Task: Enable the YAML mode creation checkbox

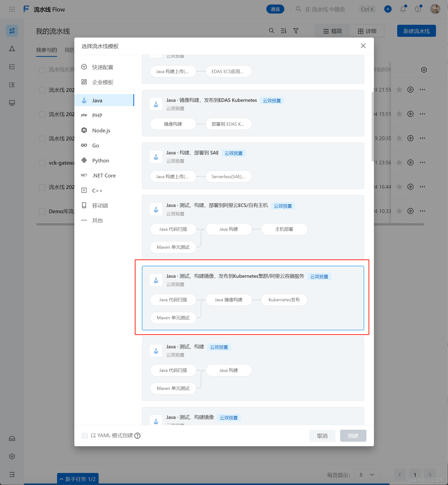Action: [85, 436]
